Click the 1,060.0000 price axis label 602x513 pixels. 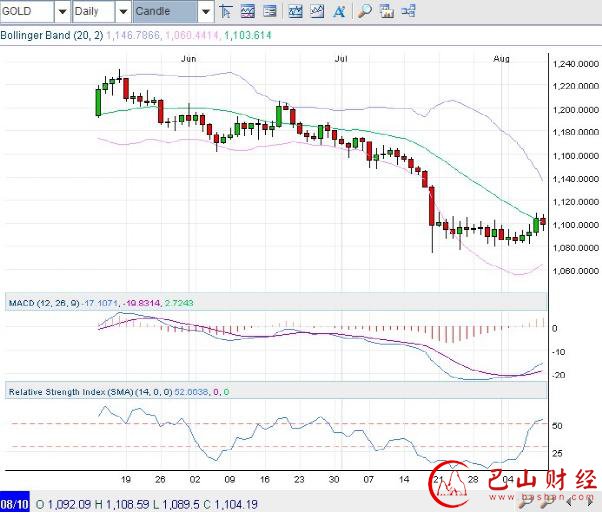[x=576, y=271]
